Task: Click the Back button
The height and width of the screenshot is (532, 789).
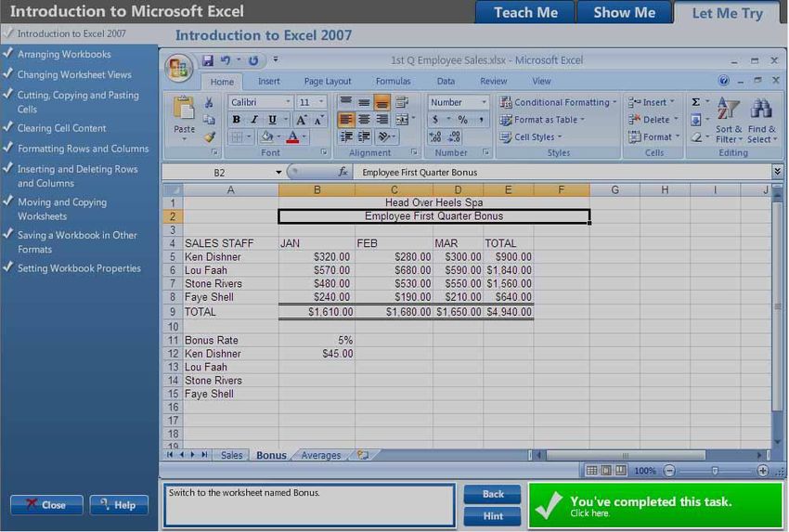Action: pyautogui.click(x=493, y=494)
